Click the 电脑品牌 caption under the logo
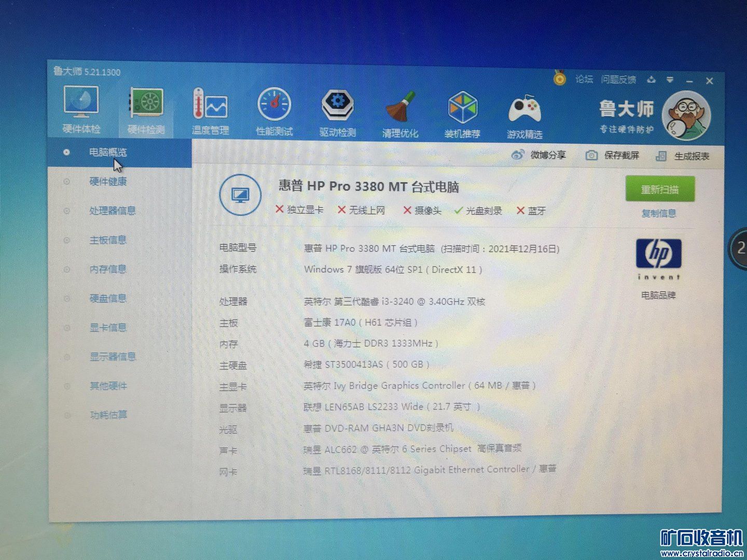The height and width of the screenshot is (560, 747). click(x=659, y=295)
